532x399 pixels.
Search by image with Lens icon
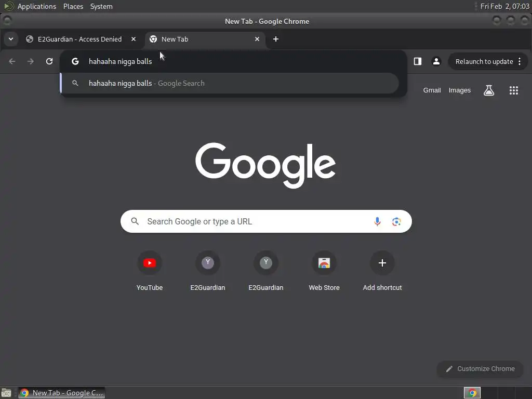click(396, 221)
